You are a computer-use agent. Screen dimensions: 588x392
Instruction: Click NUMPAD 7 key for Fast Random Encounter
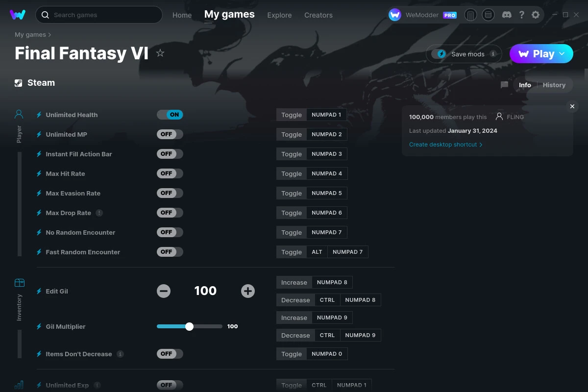[x=348, y=252]
